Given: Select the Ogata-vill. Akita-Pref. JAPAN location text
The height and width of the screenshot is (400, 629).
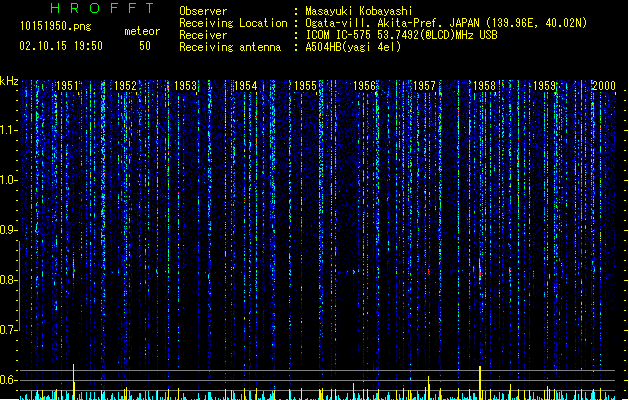Looking at the screenshot, I should point(446,23).
